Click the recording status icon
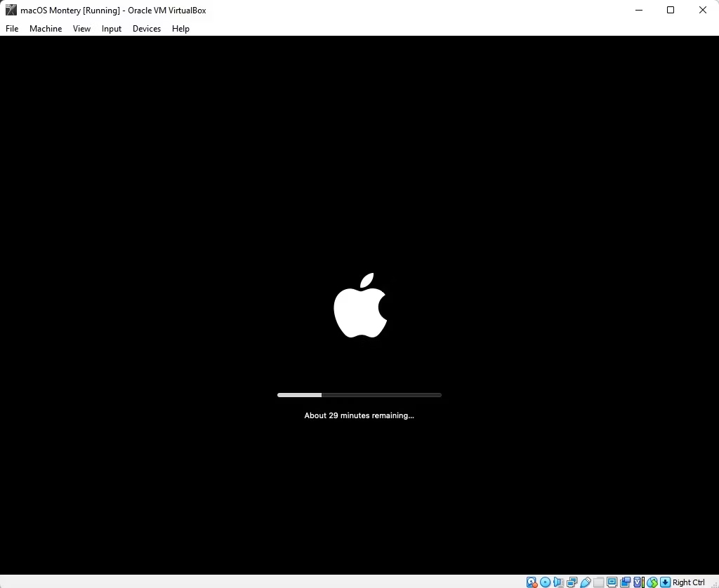Viewport: 719px width, 588px height. [625, 582]
